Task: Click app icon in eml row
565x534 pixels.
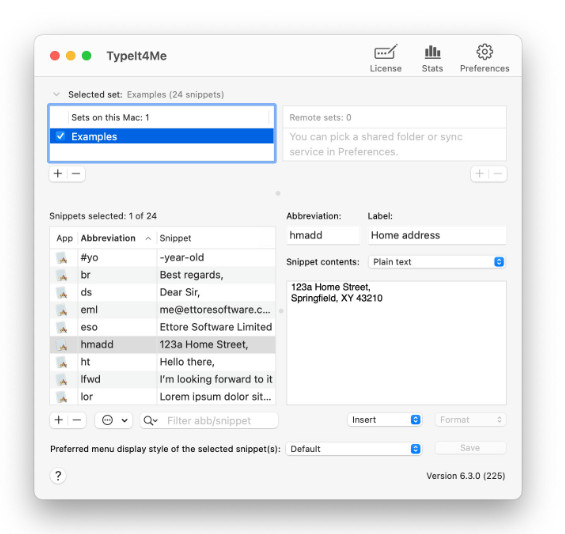Action: point(62,310)
